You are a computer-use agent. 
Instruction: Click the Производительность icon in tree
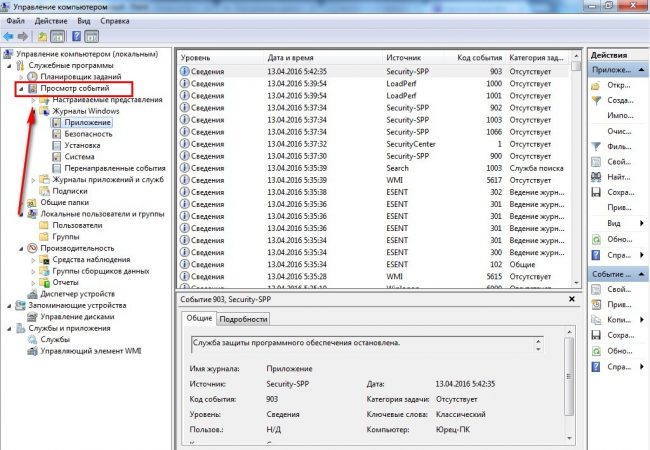[x=32, y=248]
